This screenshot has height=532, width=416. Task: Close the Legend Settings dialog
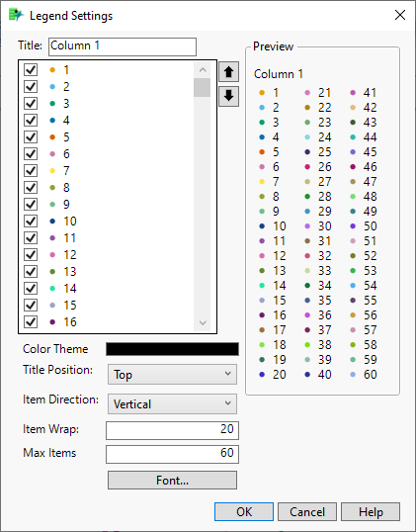coord(400,15)
